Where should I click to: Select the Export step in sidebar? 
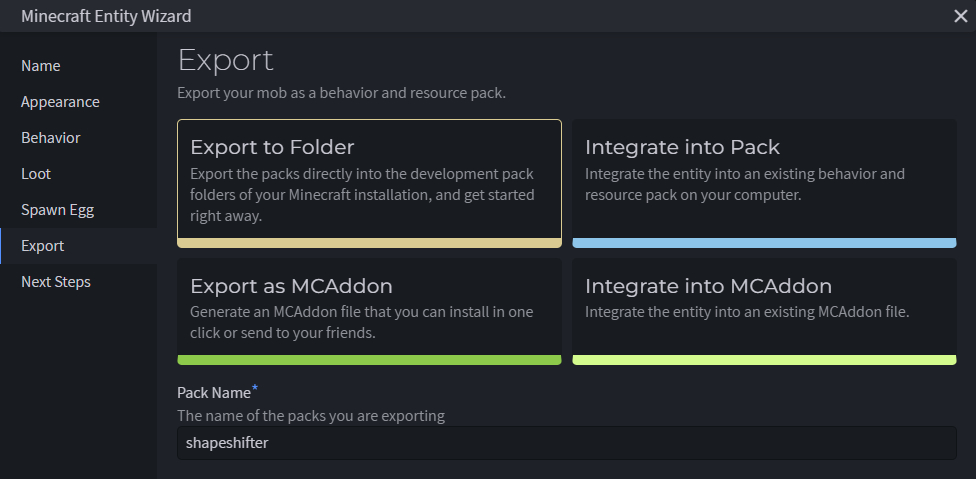tap(78, 246)
